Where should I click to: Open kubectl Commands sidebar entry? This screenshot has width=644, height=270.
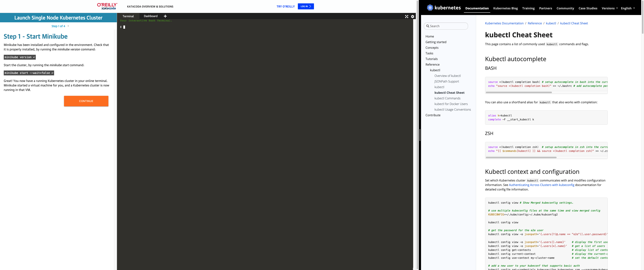[447, 98]
